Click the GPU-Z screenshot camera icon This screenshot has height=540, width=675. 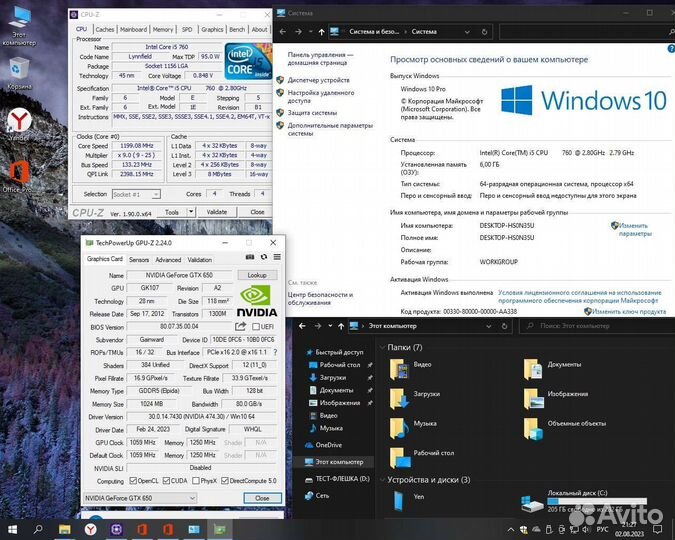pos(250,257)
